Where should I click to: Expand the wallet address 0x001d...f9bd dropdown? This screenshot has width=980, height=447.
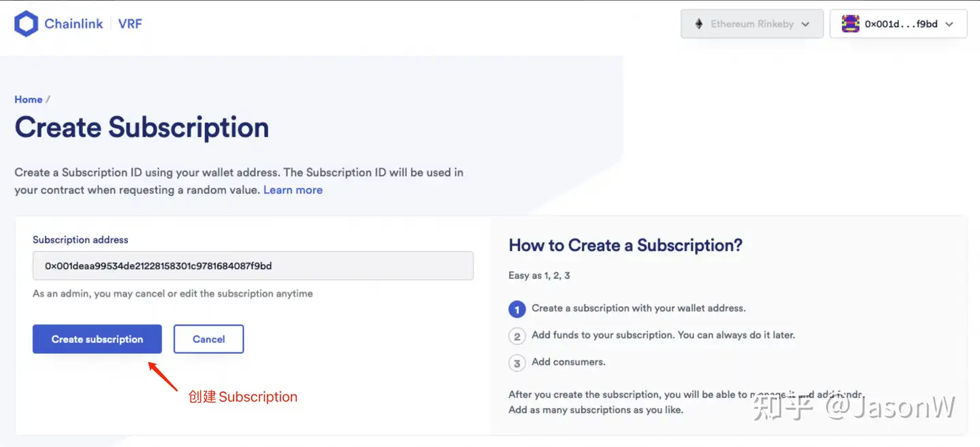pos(898,24)
